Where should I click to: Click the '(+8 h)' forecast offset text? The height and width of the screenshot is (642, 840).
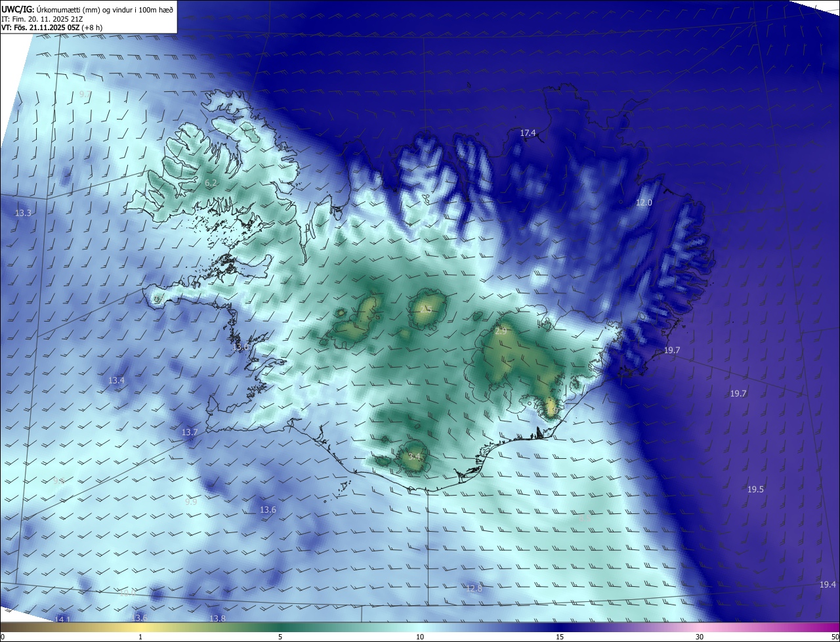tap(93, 27)
